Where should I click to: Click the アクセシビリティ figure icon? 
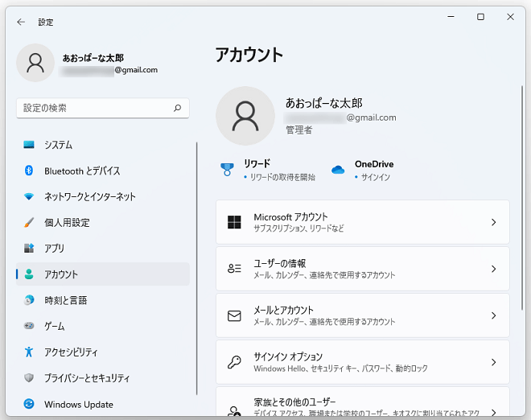pos(29,352)
